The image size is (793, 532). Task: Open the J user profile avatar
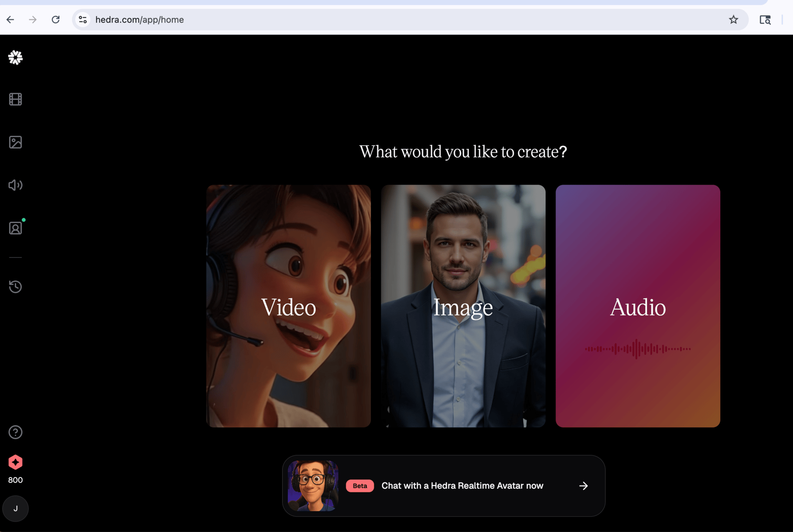[x=15, y=508]
